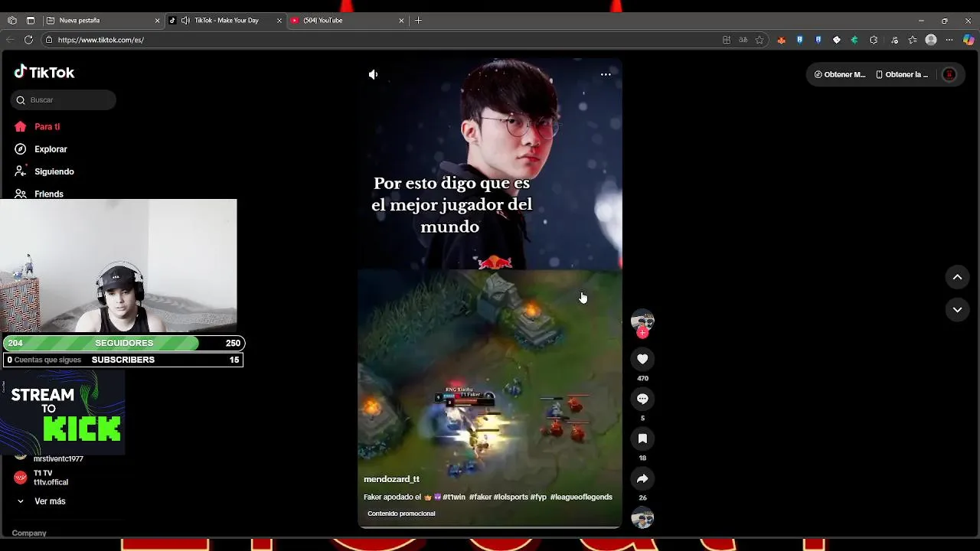Open mrstiventc1977 account
Image resolution: width=980 pixels, height=551 pixels.
58,458
